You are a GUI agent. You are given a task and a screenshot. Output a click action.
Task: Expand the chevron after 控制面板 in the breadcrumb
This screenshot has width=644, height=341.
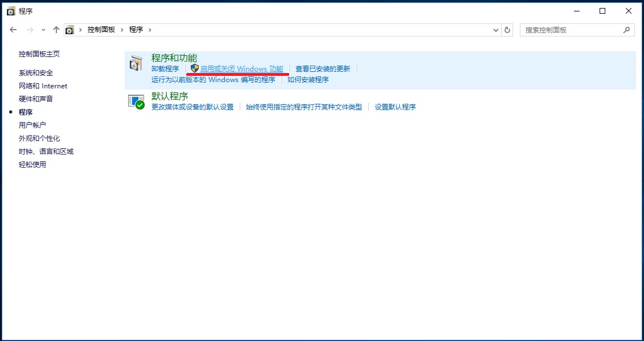point(122,30)
